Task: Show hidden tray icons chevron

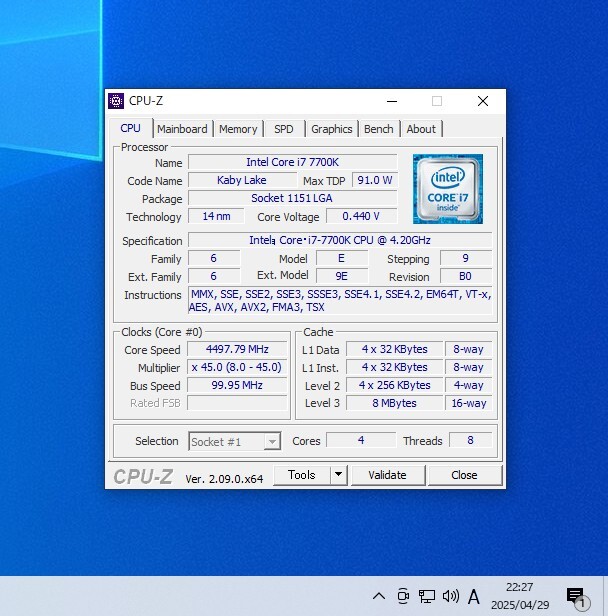Action: [x=379, y=596]
